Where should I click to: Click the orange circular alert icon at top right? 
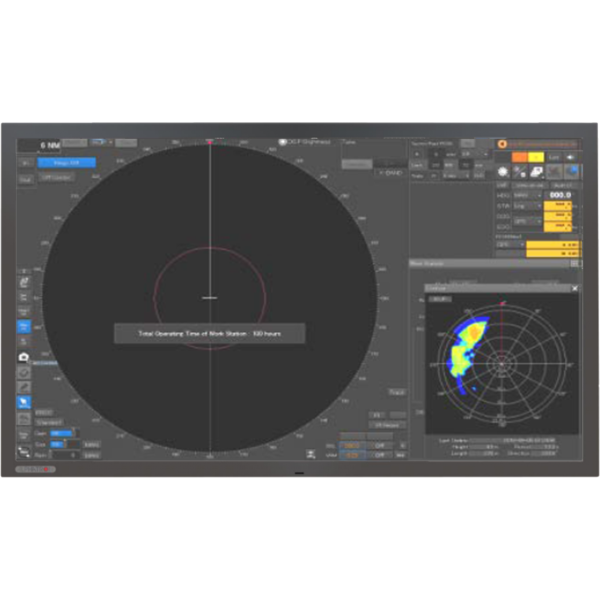tap(502, 144)
